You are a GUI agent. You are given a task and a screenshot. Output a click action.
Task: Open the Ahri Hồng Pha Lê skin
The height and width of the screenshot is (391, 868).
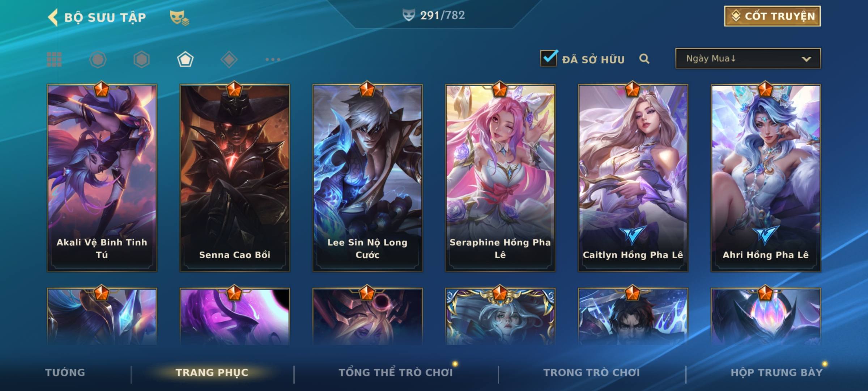tap(766, 178)
